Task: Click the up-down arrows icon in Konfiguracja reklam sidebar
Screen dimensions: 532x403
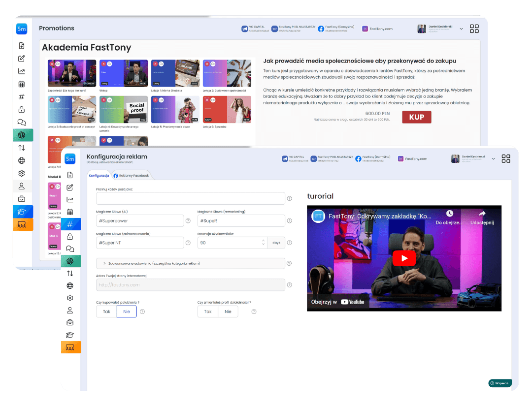Action: pos(70,273)
